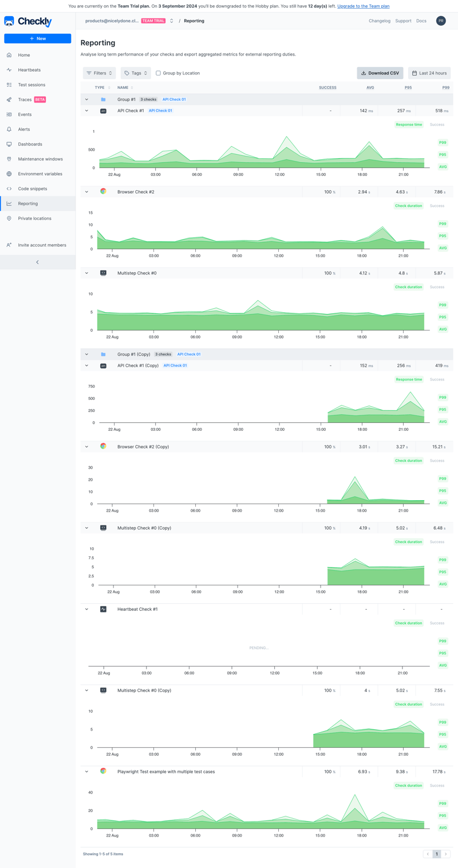458x868 pixels.
Task: Open Code snippets from the sidebar
Action: coord(33,188)
